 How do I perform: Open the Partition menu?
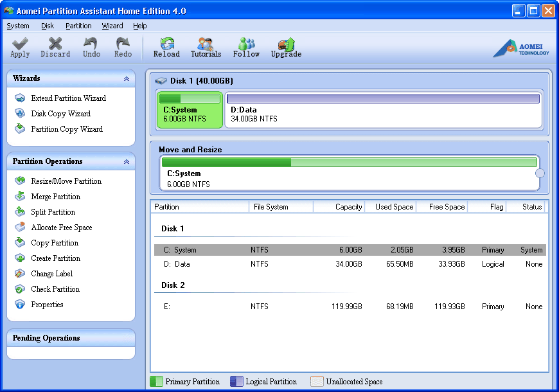point(78,26)
